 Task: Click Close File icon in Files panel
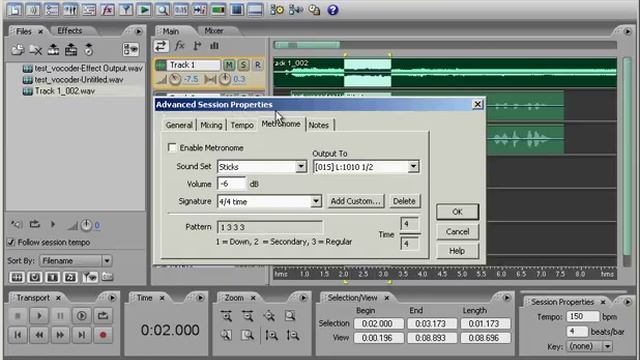coord(36,50)
